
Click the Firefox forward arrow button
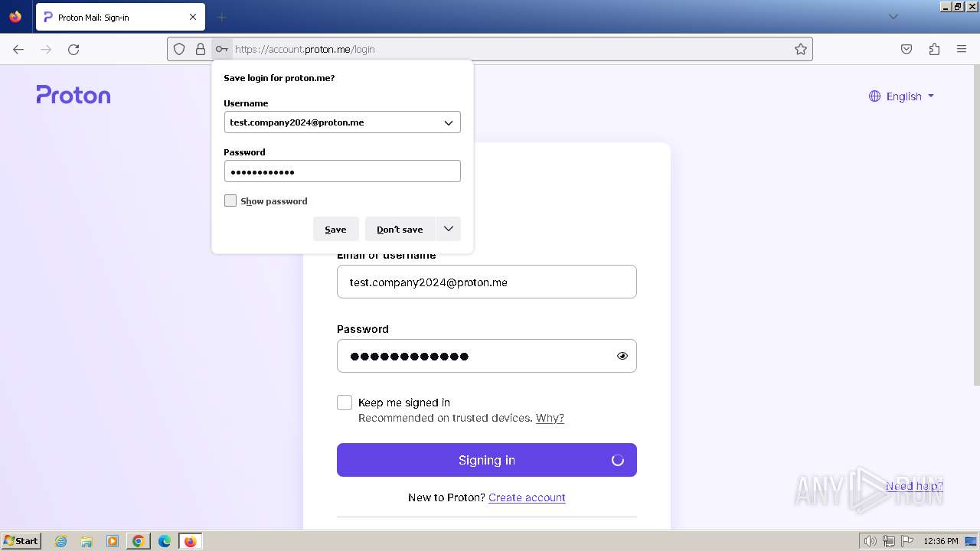46,49
